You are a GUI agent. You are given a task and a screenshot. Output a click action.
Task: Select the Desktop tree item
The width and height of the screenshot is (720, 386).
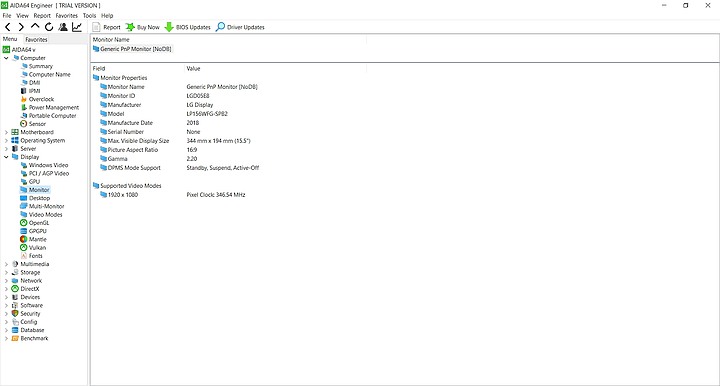click(x=39, y=198)
